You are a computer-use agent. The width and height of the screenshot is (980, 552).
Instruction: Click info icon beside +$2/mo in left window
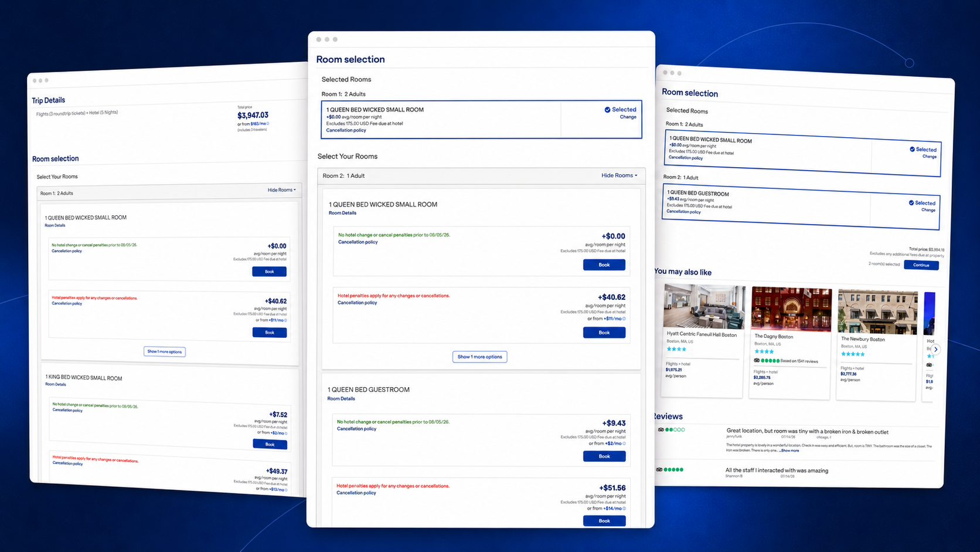coord(285,434)
